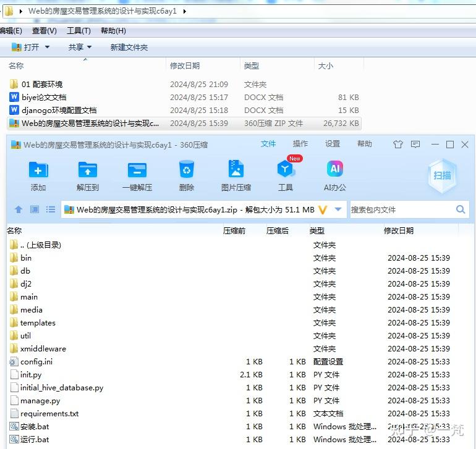Open the 设置 menu in 360压缩
The width and height of the screenshot is (476, 449).
tap(333, 144)
